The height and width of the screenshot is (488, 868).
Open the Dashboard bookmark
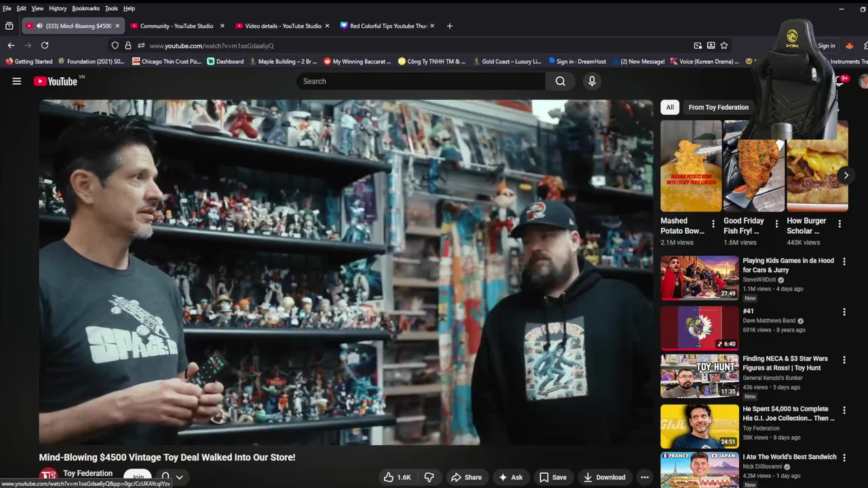pos(225,62)
